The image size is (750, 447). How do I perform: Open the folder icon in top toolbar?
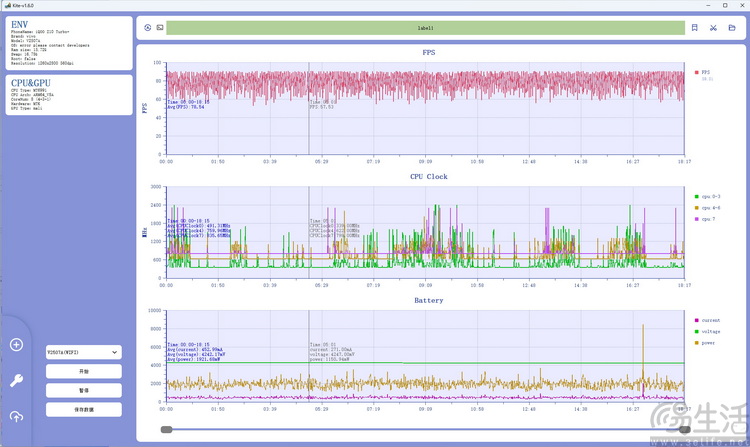pos(732,28)
